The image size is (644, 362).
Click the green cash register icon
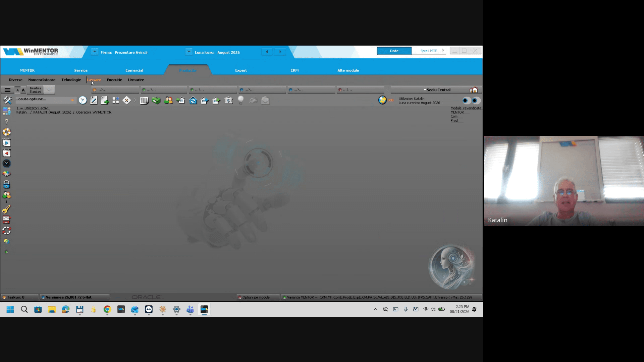click(156, 100)
